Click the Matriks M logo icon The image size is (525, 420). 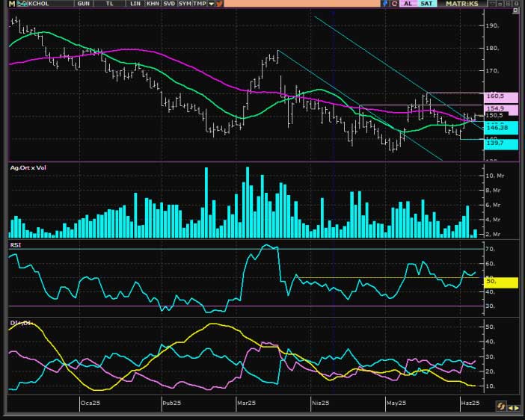[x=12, y=4]
